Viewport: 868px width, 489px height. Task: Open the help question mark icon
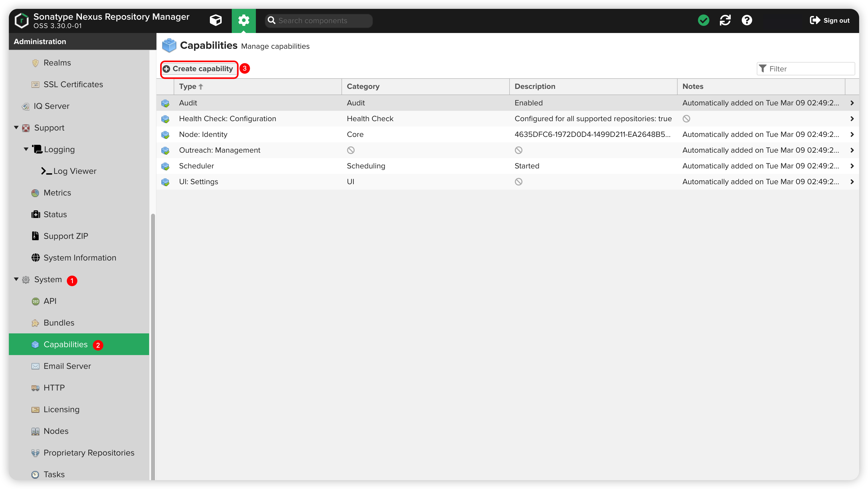[x=747, y=20]
